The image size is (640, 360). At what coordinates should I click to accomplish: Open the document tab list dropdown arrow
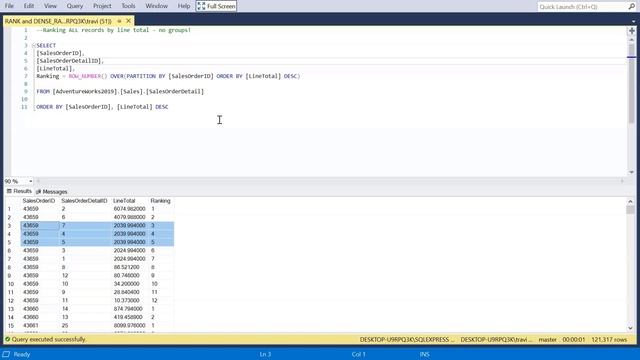[633, 21]
